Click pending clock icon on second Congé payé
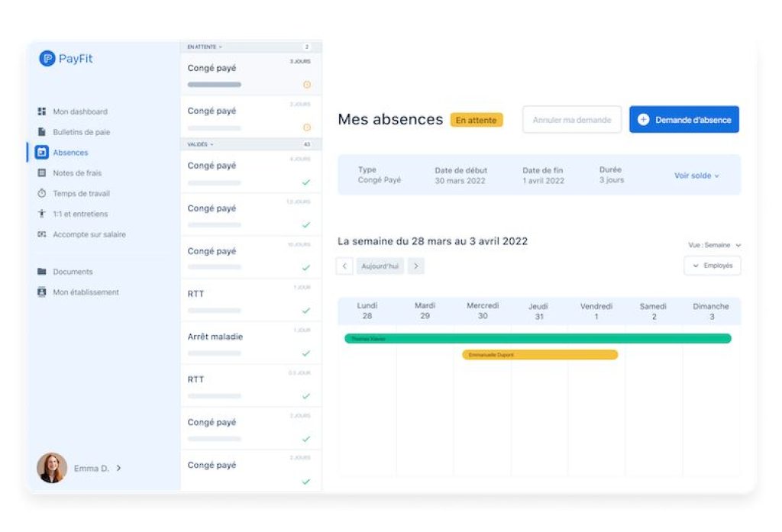The width and height of the screenshot is (782, 532). [307, 127]
